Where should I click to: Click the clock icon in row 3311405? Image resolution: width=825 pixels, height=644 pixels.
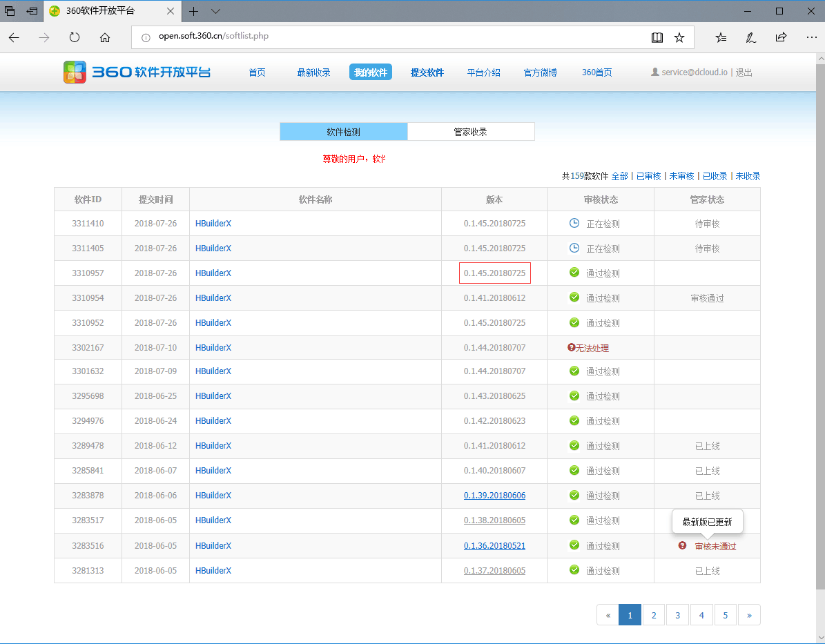574,248
